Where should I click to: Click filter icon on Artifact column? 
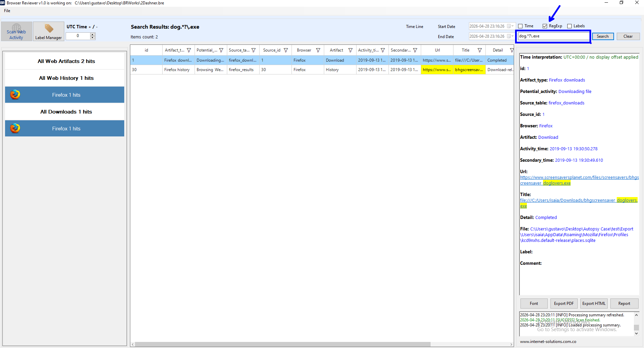(350, 50)
